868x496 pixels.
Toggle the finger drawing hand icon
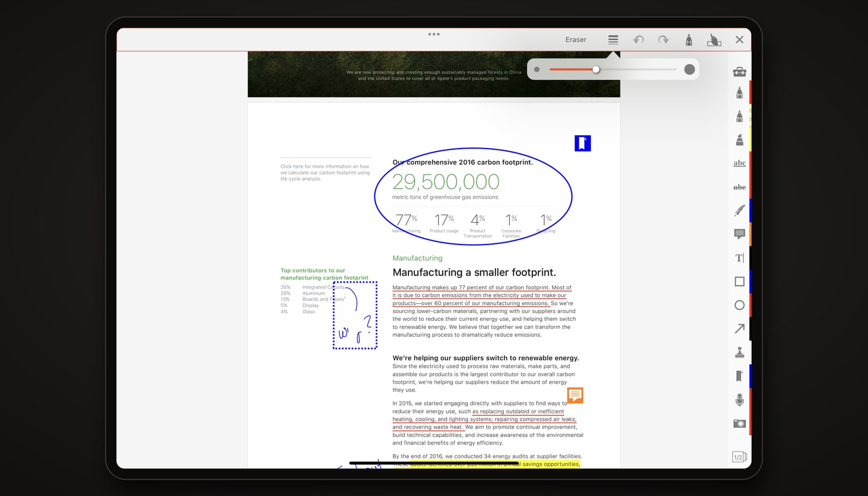(x=714, y=40)
